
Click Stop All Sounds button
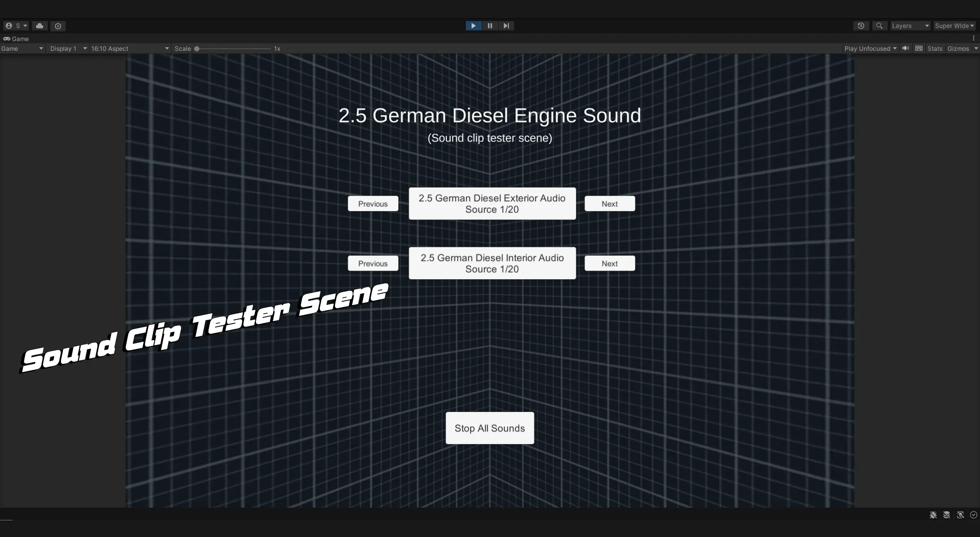pyautogui.click(x=489, y=428)
